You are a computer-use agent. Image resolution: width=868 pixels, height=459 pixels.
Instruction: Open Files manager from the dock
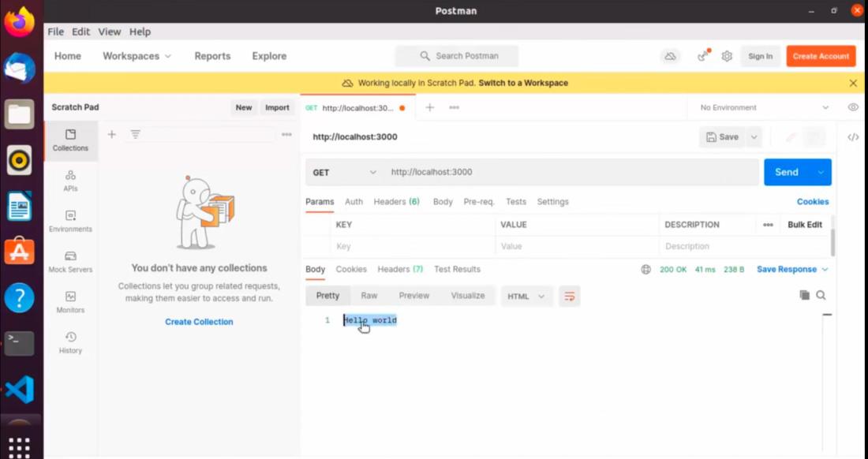[x=20, y=114]
